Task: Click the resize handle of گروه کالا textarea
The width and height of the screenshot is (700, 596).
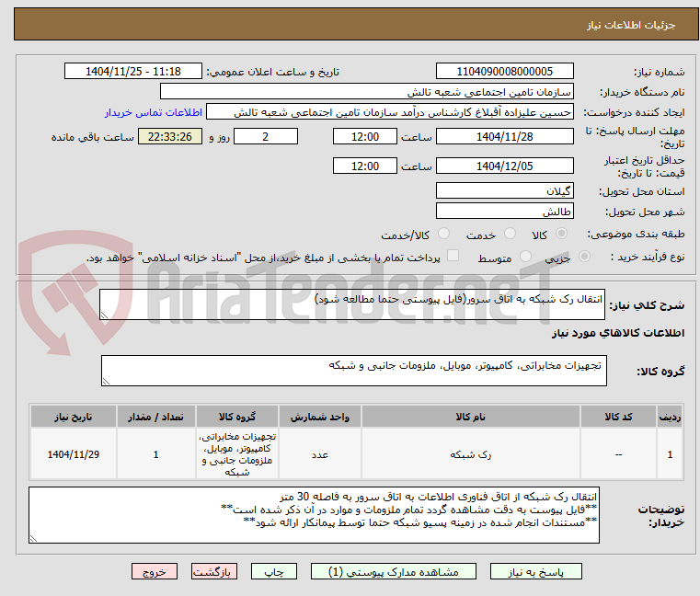Action: point(107,382)
